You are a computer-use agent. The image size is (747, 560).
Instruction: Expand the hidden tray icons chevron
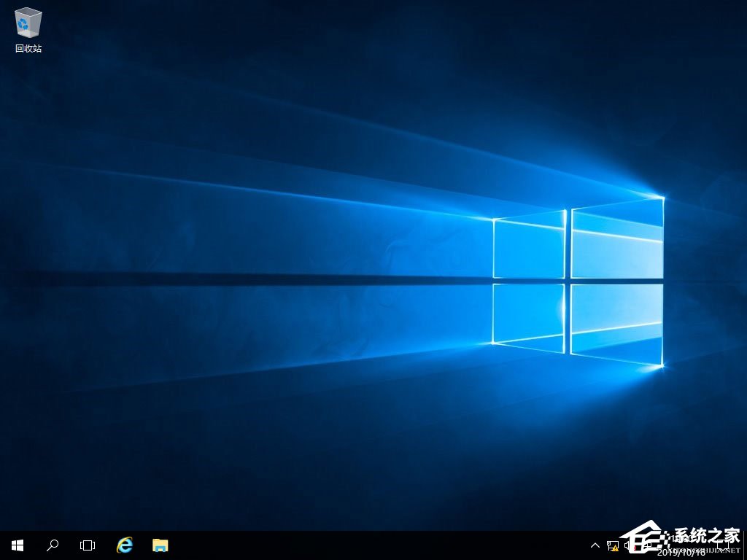coord(595,545)
